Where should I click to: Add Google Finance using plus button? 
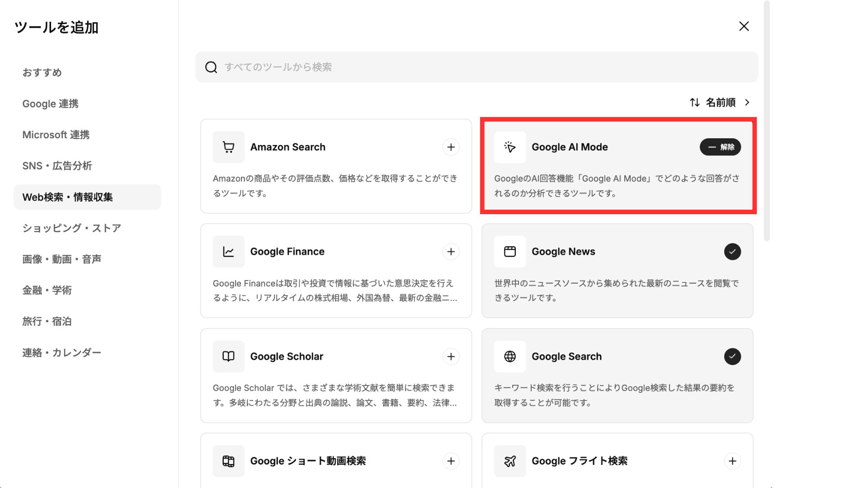(451, 252)
